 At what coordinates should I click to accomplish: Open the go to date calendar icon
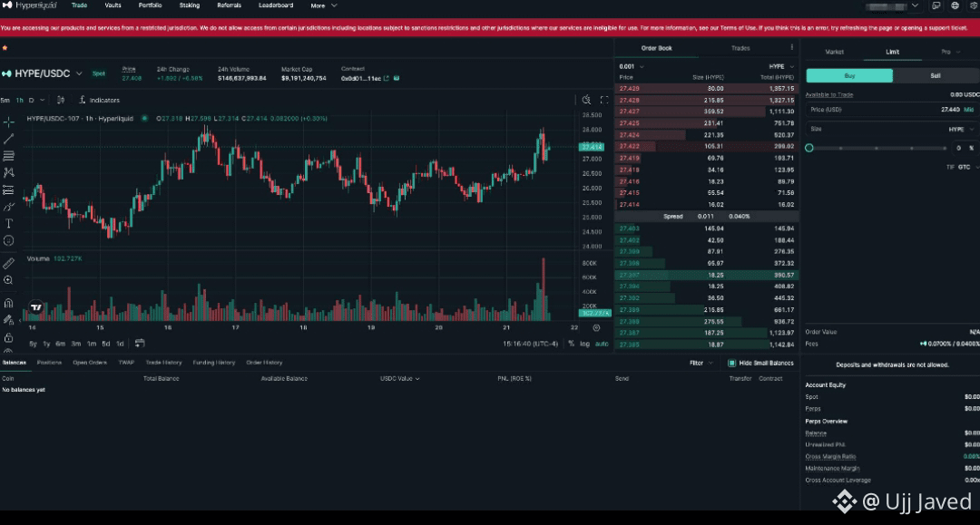(140, 344)
